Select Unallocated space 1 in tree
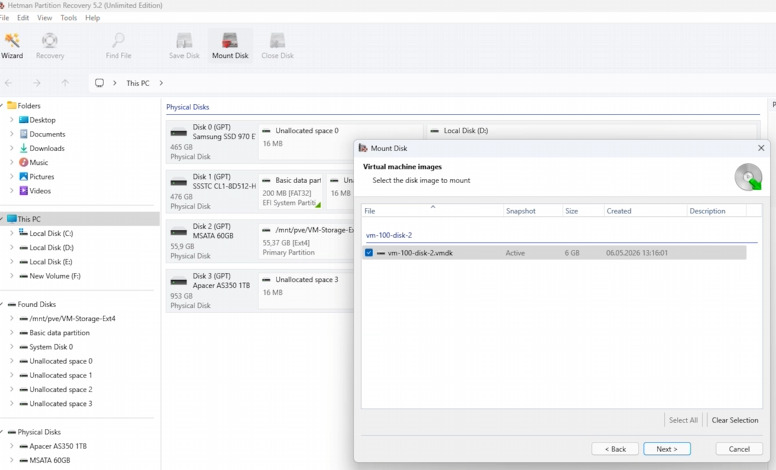The image size is (776, 470). (60, 375)
